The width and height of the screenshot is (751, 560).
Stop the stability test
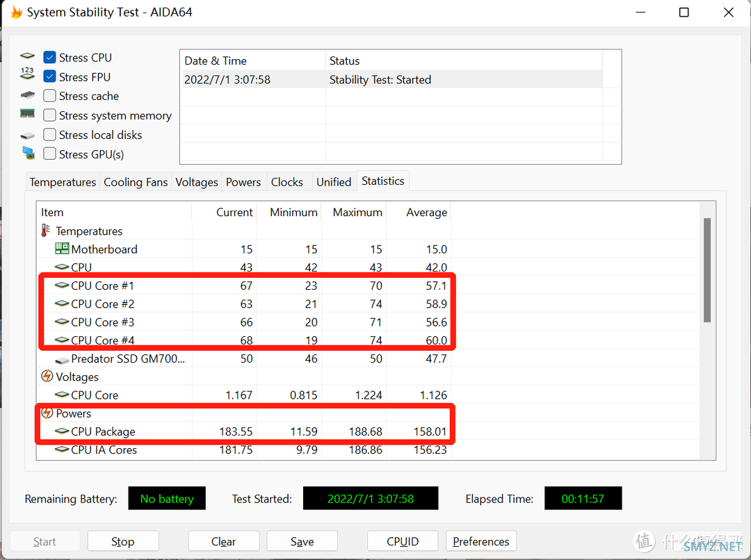coord(123,541)
